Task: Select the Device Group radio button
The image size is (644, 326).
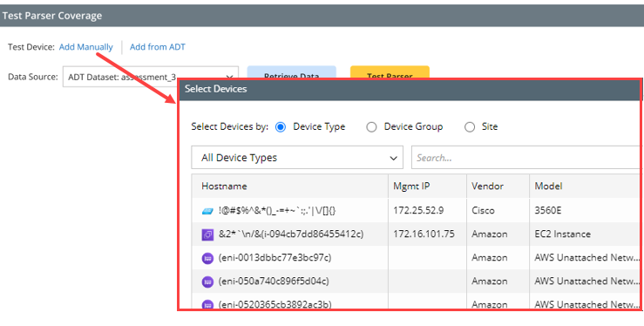Action: coord(371,127)
